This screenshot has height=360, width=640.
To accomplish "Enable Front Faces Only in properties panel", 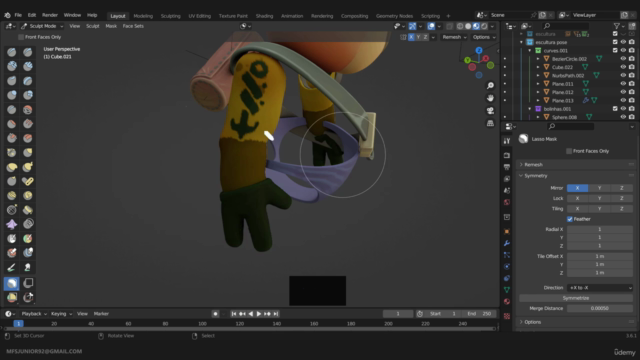I will [x=569, y=151].
